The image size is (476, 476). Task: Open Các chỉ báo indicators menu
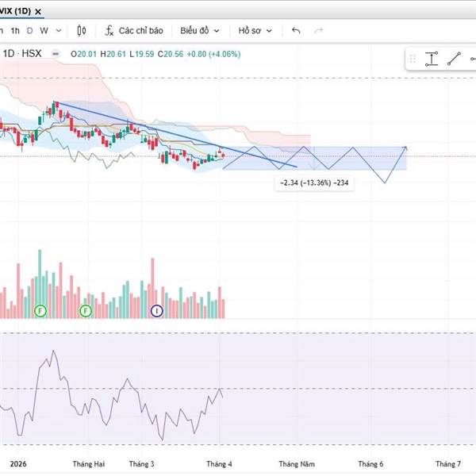click(134, 31)
